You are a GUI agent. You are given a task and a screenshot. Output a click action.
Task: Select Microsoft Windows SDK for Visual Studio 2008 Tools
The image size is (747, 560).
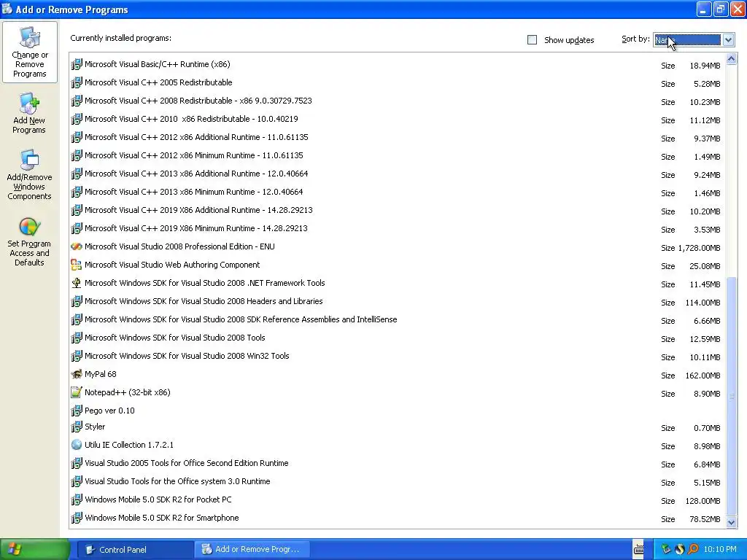[398, 338]
